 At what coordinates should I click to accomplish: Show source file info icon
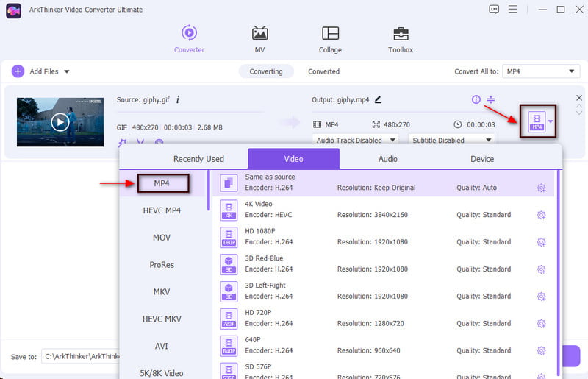(x=178, y=99)
